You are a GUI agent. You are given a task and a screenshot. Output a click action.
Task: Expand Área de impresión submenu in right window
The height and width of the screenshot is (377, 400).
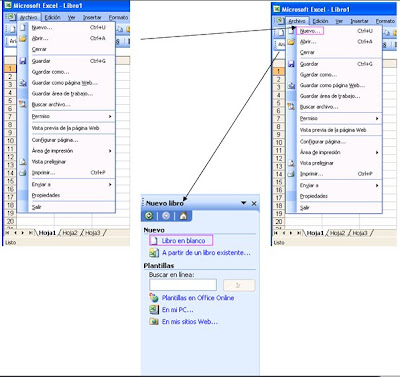tap(377, 152)
